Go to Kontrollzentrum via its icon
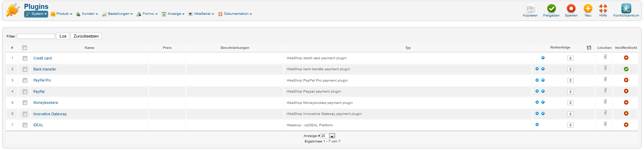Viewport: 644px width, 150px height. click(x=626, y=9)
